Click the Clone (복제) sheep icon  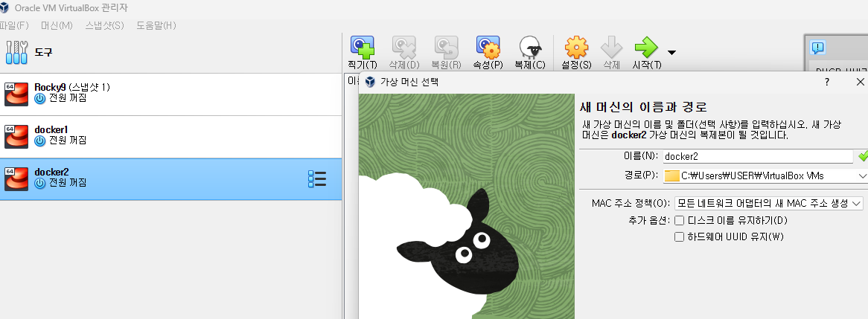(530, 48)
